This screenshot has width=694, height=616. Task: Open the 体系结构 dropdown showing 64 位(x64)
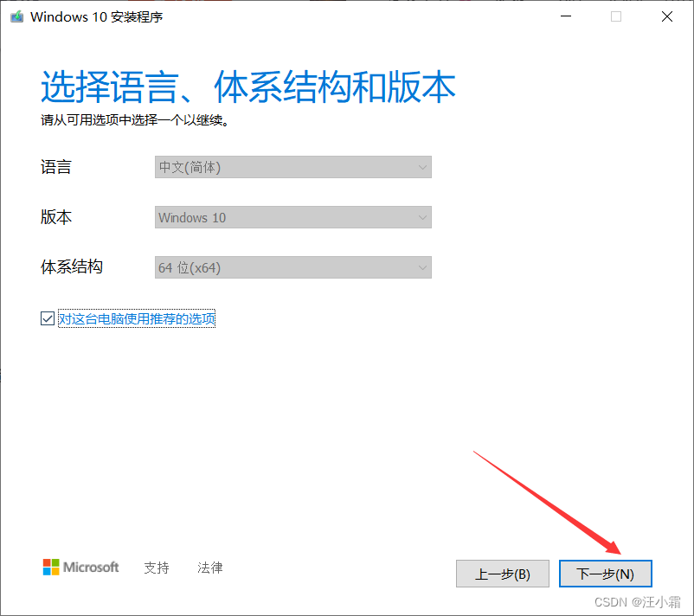tap(293, 267)
